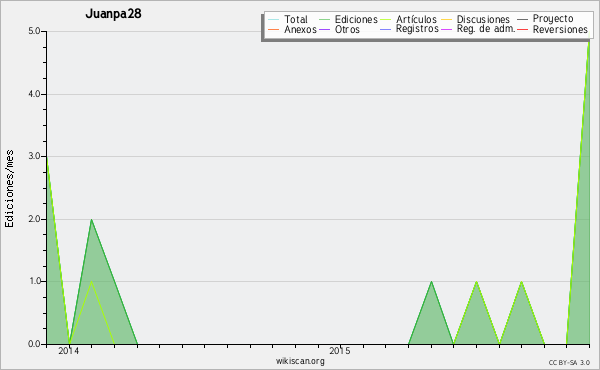
Task: Click the Otros purple line swatch
Action: tap(324, 29)
